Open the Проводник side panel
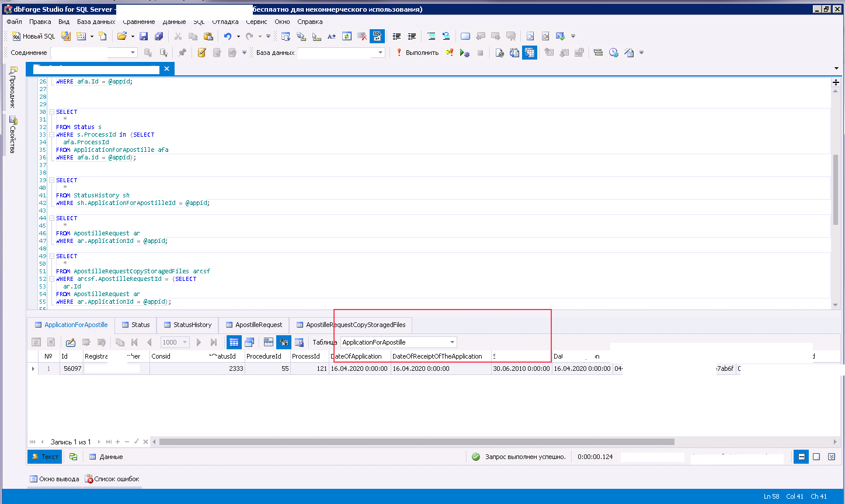This screenshot has width=845, height=504. (13, 87)
